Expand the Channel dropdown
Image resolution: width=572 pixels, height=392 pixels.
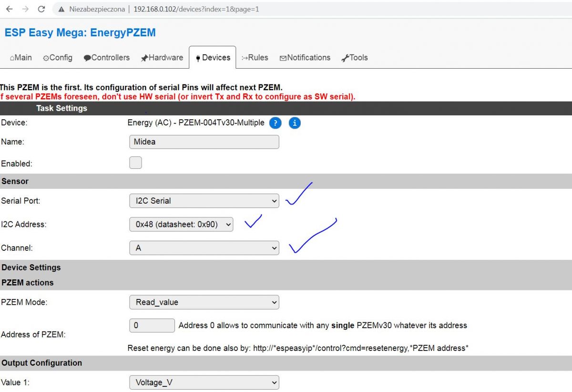click(204, 248)
